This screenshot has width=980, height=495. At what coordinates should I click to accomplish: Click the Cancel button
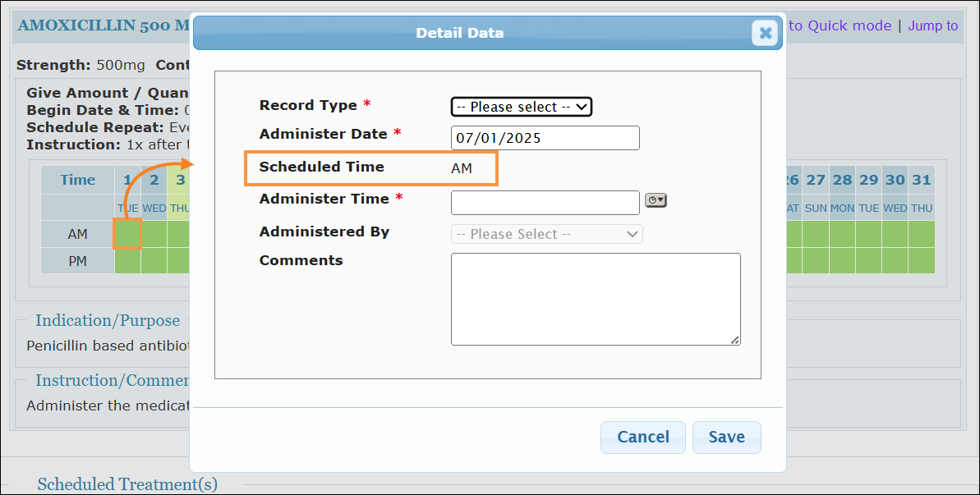click(643, 437)
